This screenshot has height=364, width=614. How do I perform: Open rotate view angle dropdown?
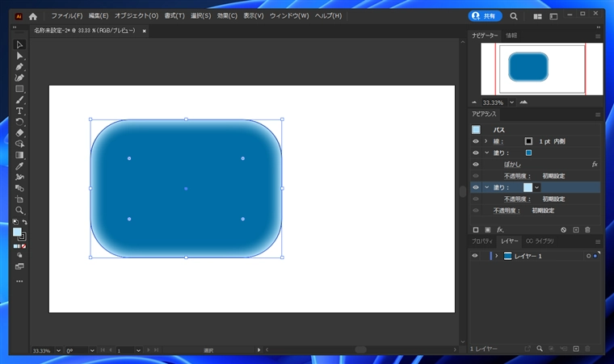click(92, 350)
